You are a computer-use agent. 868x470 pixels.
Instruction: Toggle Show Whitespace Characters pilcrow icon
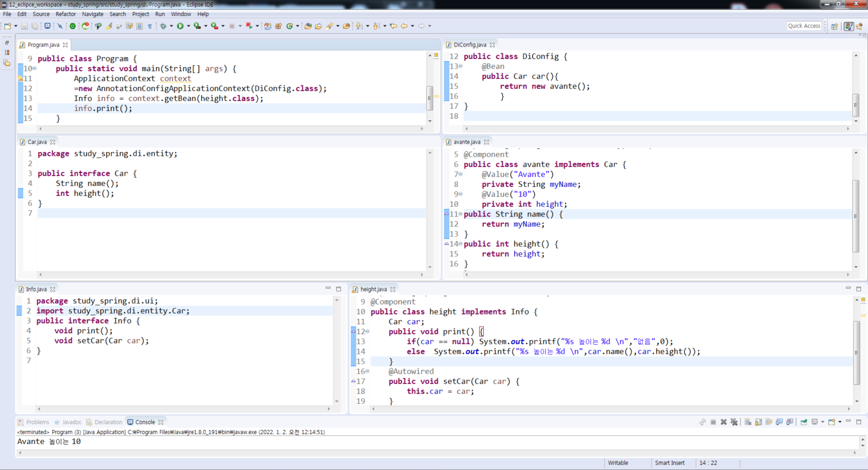[x=150, y=26]
